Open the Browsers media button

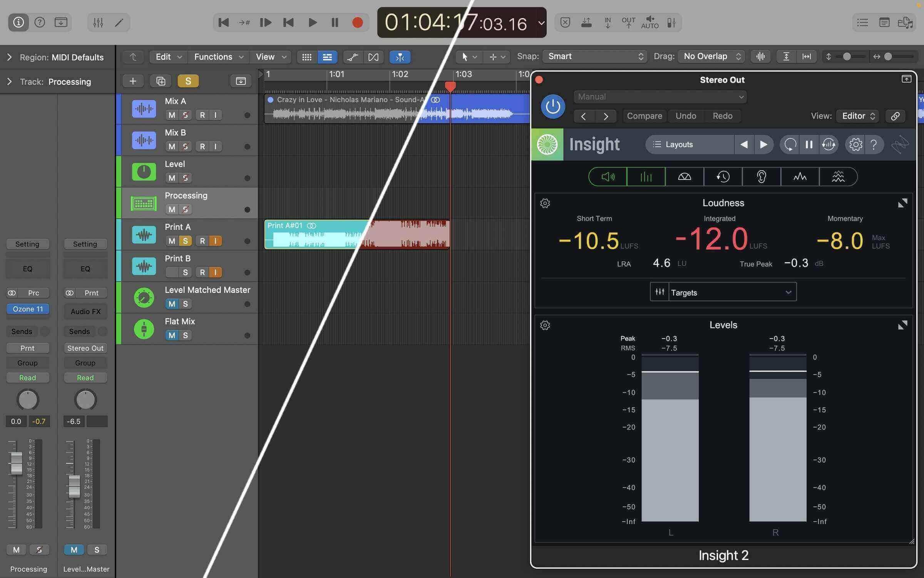[x=905, y=23]
